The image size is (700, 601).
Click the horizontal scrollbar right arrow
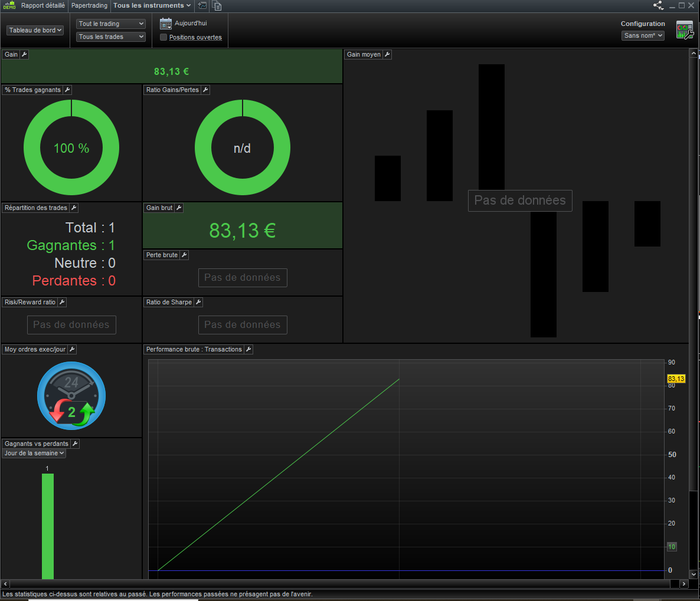[x=683, y=583]
